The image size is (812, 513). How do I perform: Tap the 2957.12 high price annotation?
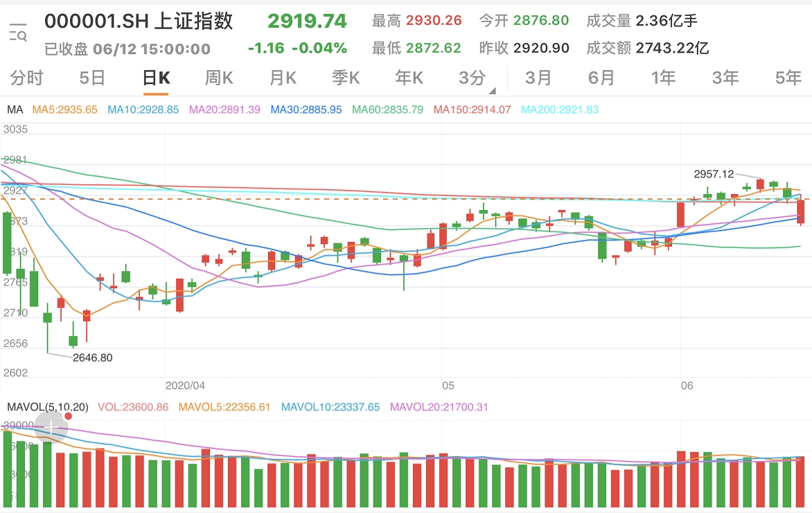714,174
